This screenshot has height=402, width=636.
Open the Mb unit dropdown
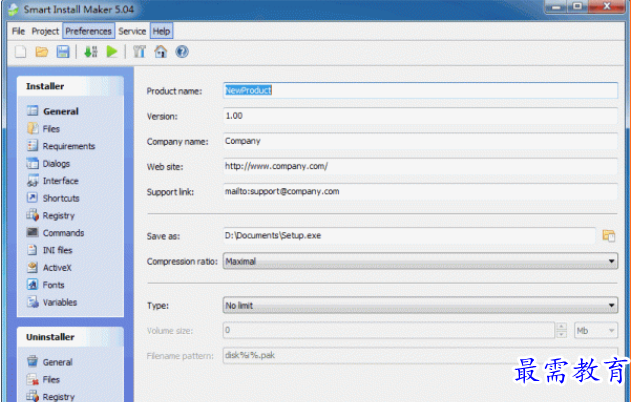tap(596, 331)
